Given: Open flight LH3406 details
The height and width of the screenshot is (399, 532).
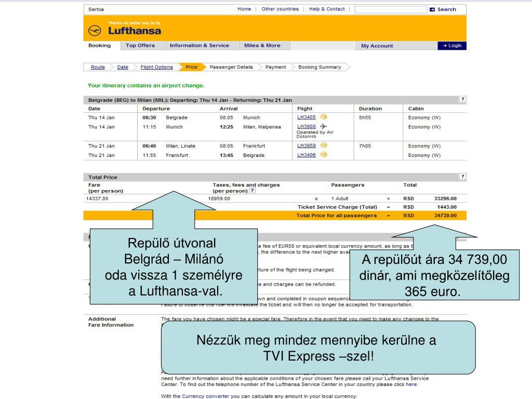Looking at the screenshot, I should pos(307,155).
